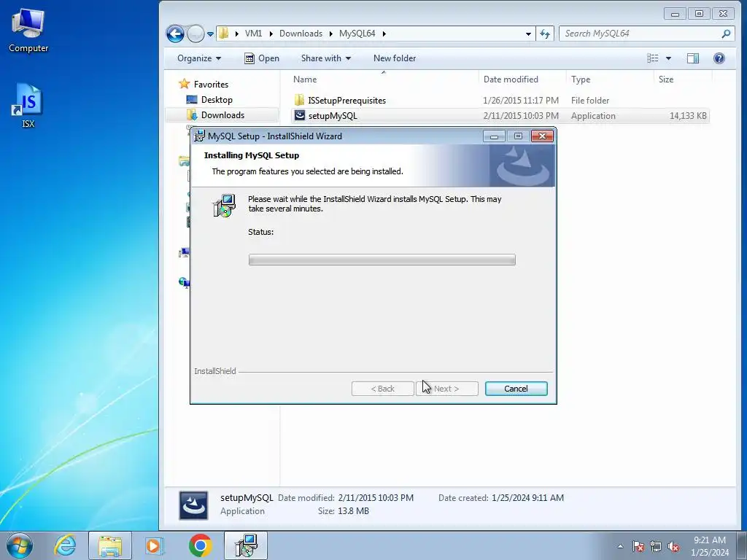Show hidden system tray icons

click(x=620, y=546)
